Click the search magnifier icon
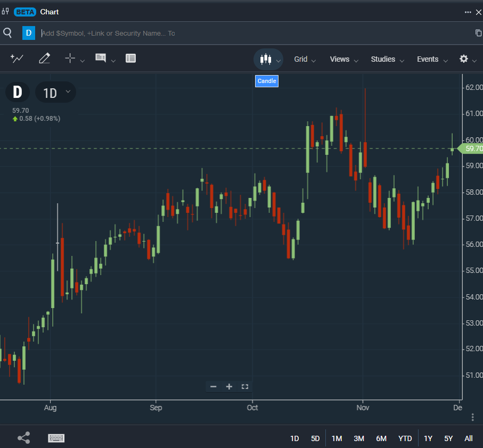Viewport: 483px width, 448px height. pyautogui.click(x=7, y=33)
